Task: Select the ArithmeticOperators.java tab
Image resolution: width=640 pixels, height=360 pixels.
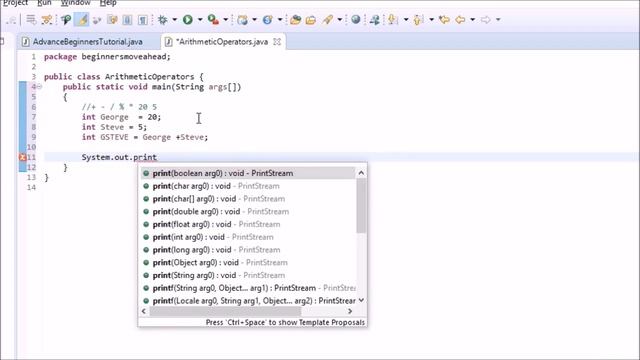Action: click(x=222, y=42)
